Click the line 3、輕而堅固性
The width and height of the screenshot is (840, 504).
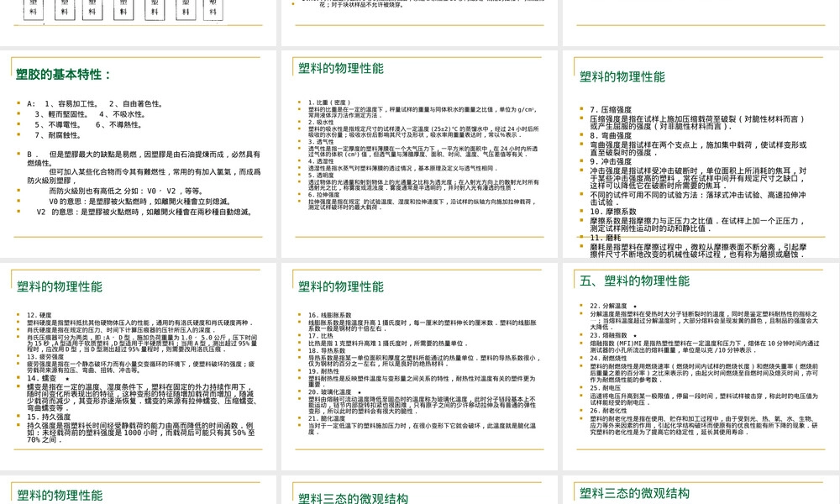tap(61, 114)
